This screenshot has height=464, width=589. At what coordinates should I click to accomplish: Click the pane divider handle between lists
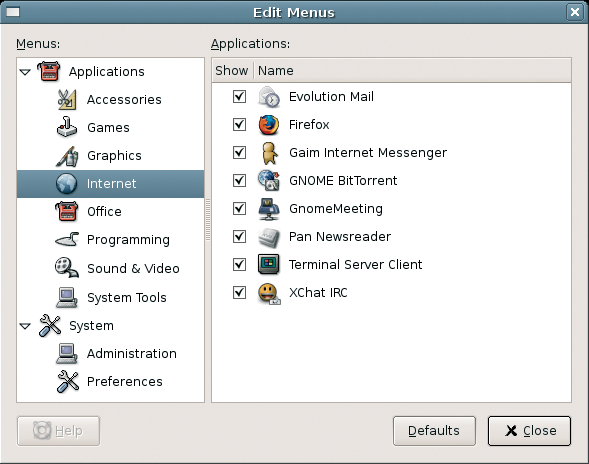click(x=208, y=220)
